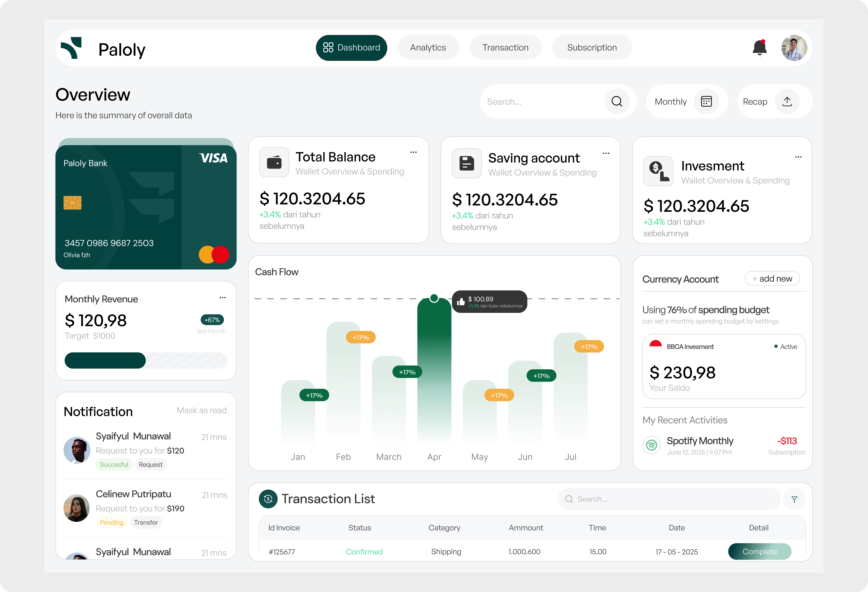Open the filter icon in Transaction List

pyautogui.click(x=794, y=499)
